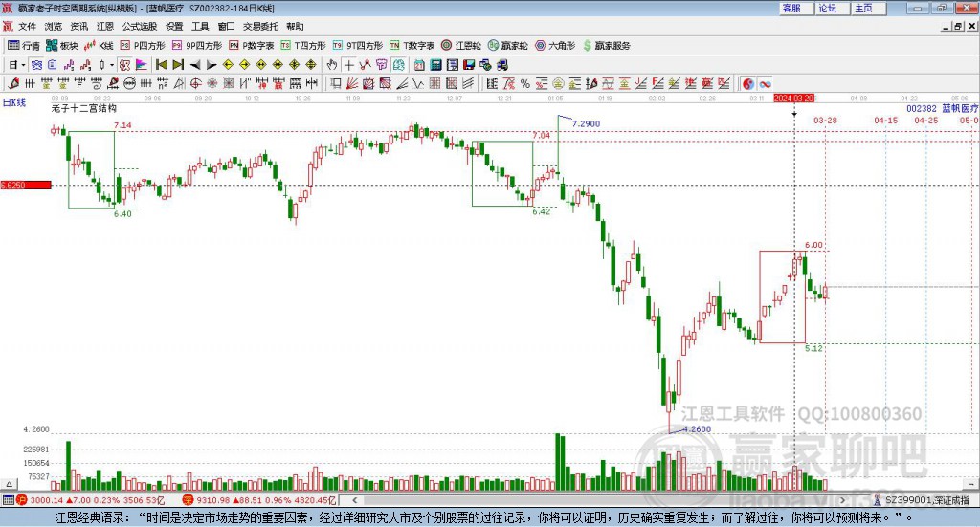Open the 设置 menu

click(x=174, y=26)
